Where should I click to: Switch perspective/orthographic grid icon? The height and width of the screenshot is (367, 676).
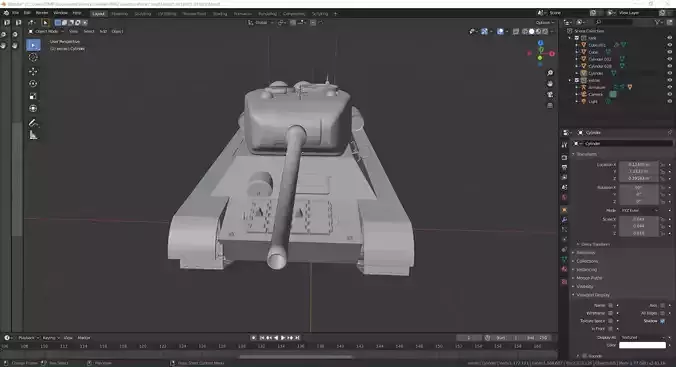click(x=550, y=105)
